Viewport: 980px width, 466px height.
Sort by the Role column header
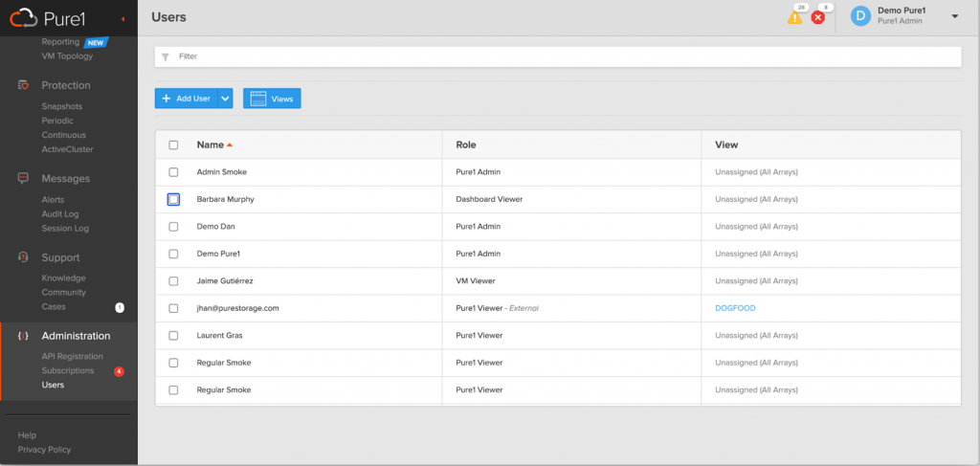click(x=466, y=144)
